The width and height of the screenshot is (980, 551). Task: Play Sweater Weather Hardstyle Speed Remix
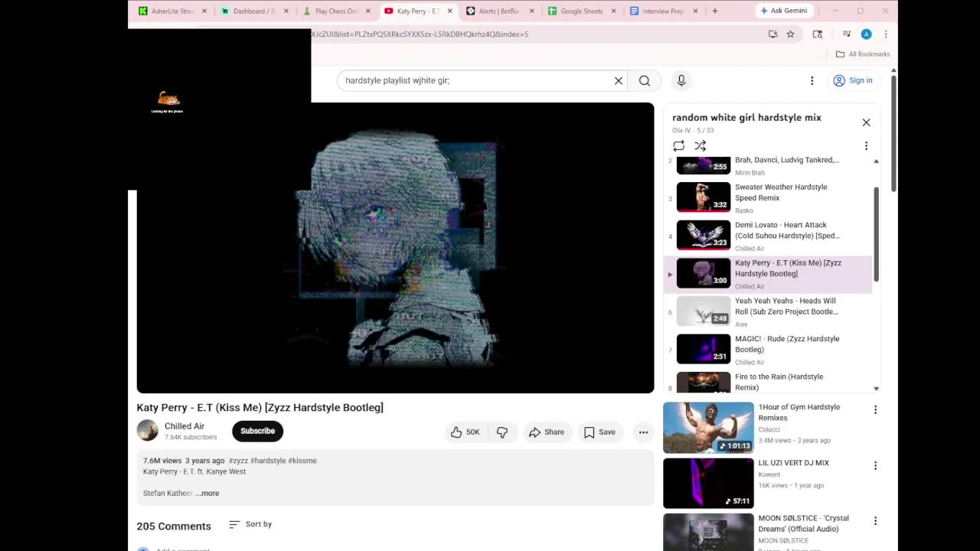pos(769,197)
